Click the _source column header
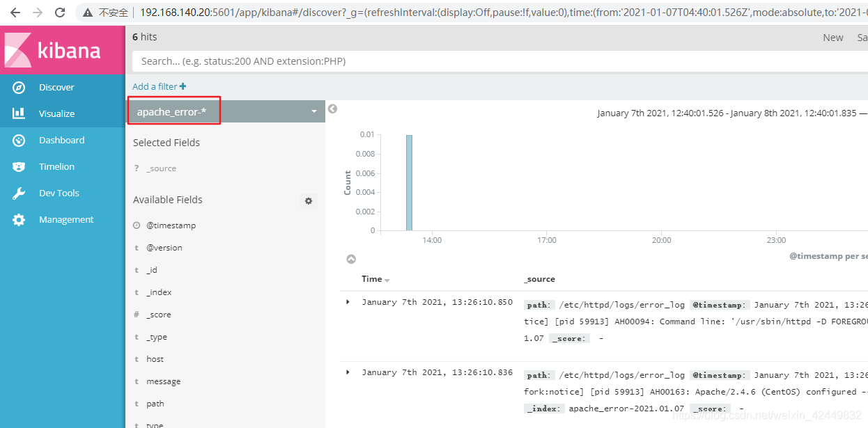868x428 pixels. [x=539, y=279]
